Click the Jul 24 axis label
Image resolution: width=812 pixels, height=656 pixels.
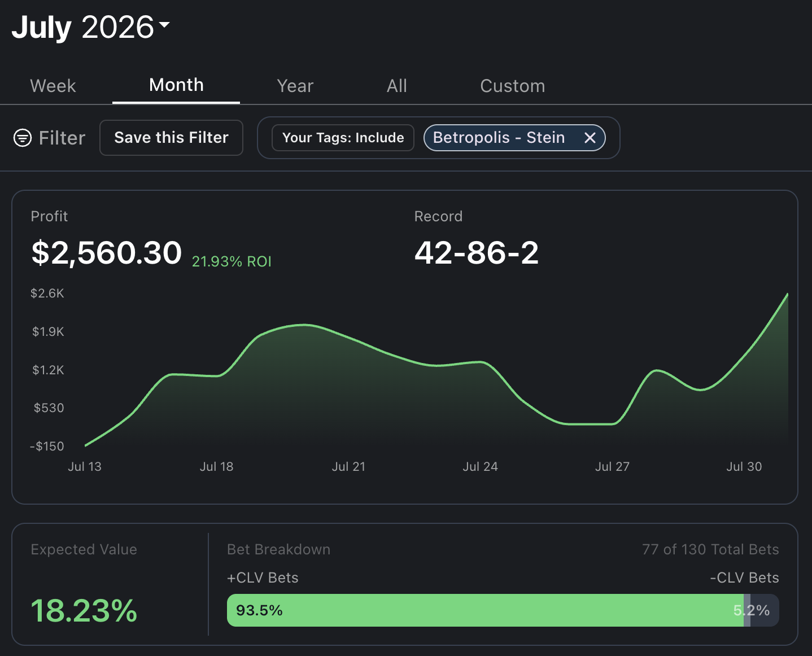[x=481, y=466]
